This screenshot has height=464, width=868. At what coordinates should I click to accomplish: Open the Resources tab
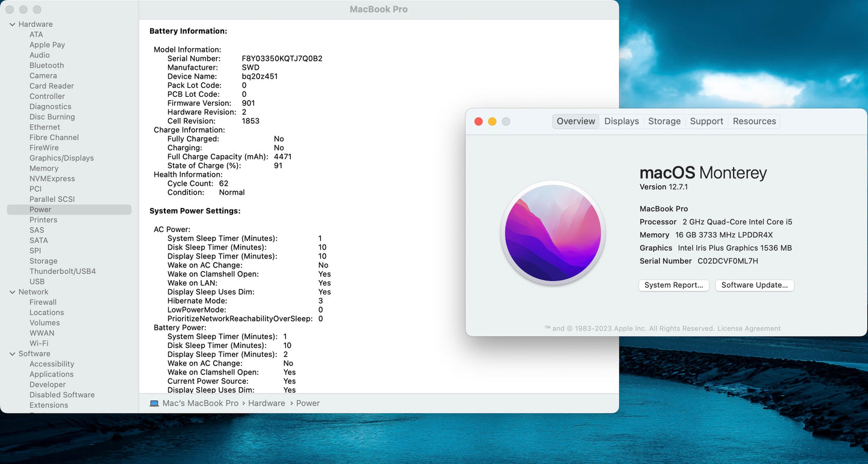[x=754, y=121]
